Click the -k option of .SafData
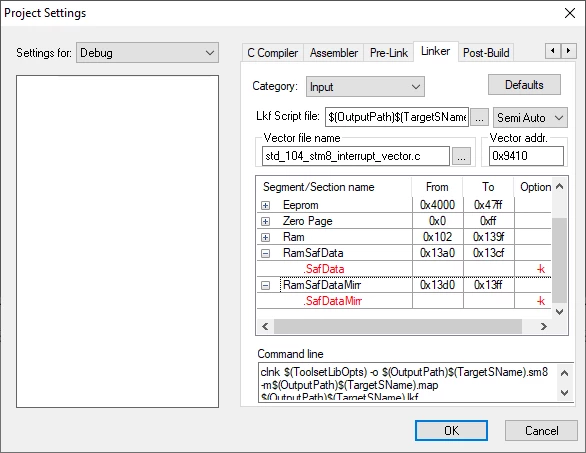The width and height of the screenshot is (586, 453). coord(540,269)
